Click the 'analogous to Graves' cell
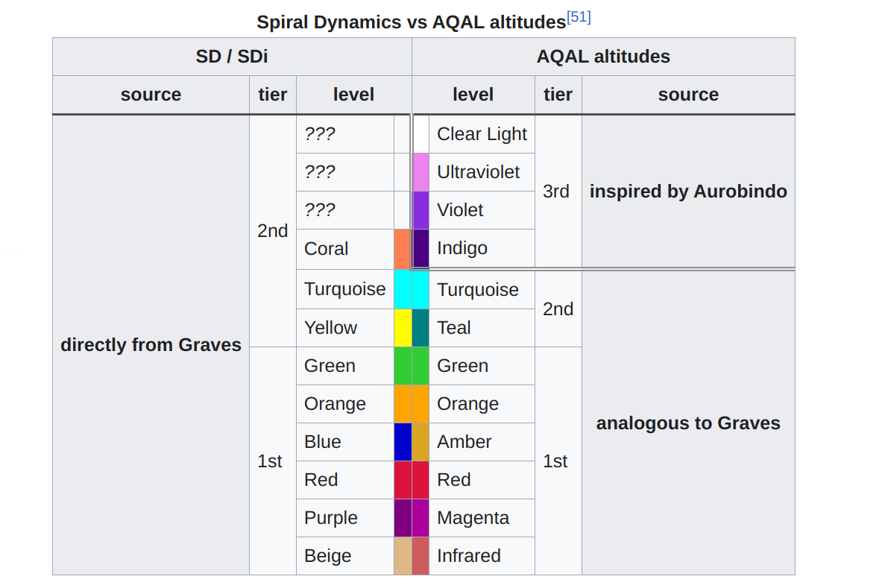Image resolution: width=882 pixels, height=588 pixels. [x=688, y=423]
